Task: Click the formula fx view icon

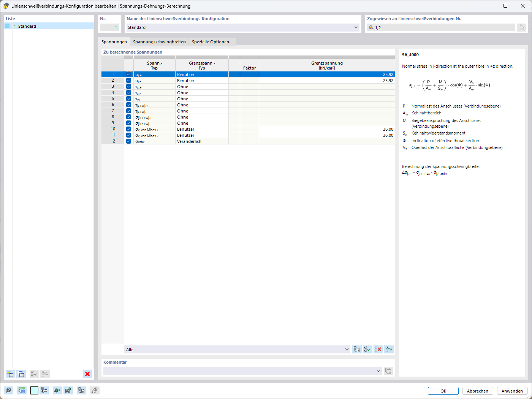Action: (x=95, y=390)
